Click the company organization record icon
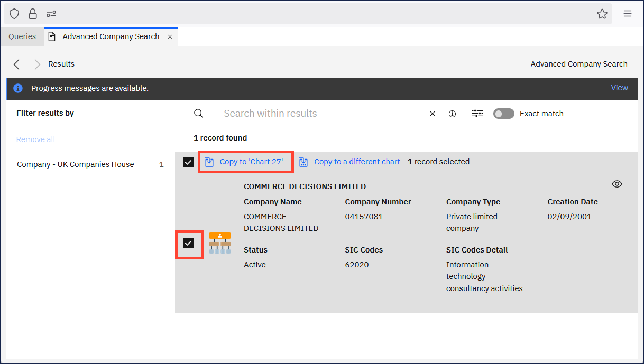Viewport: 644px width, 364px height. coord(220,243)
